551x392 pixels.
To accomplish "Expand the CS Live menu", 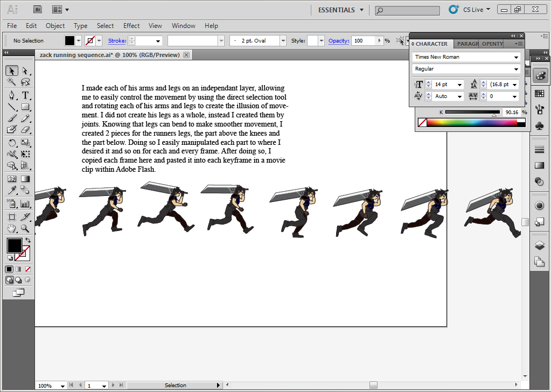I will coord(476,10).
